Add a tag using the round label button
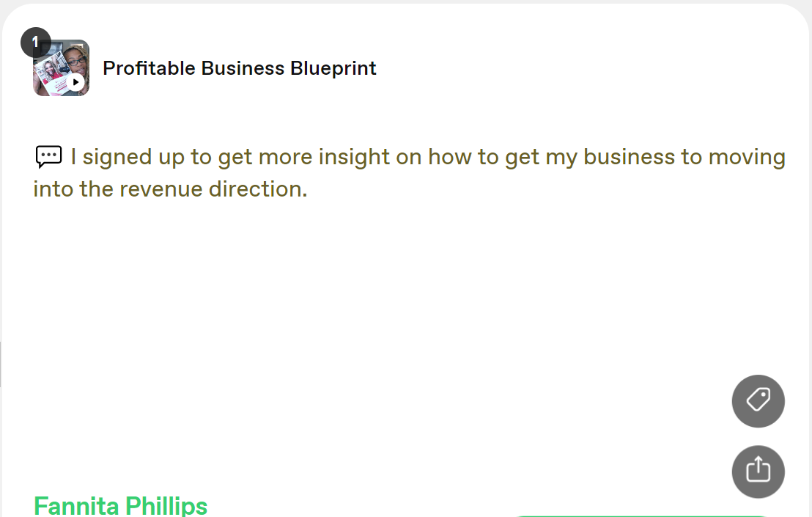The width and height of the screenshot is (812, 517). tap(758, 400)
